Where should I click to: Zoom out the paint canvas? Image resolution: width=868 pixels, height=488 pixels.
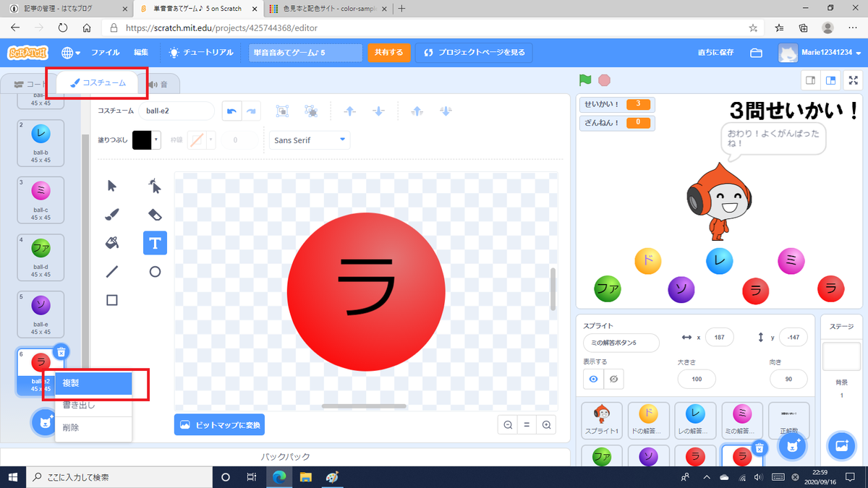509,425
